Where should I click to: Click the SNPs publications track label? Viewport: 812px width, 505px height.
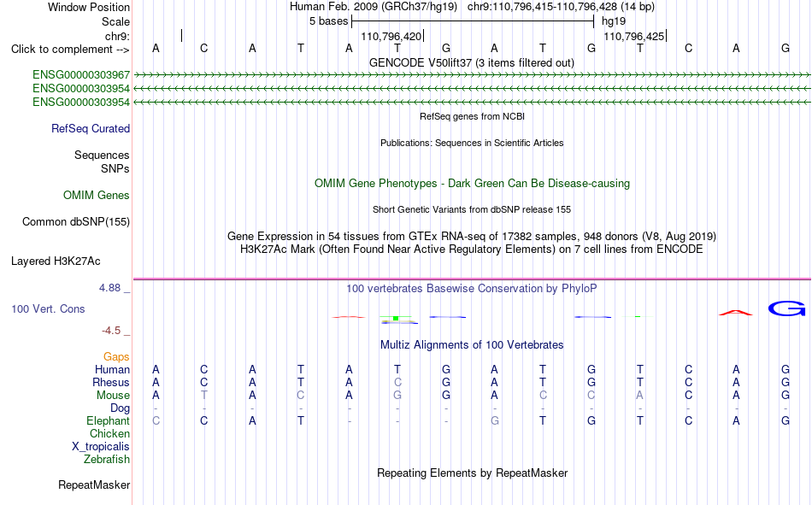(x=115, y=169)
